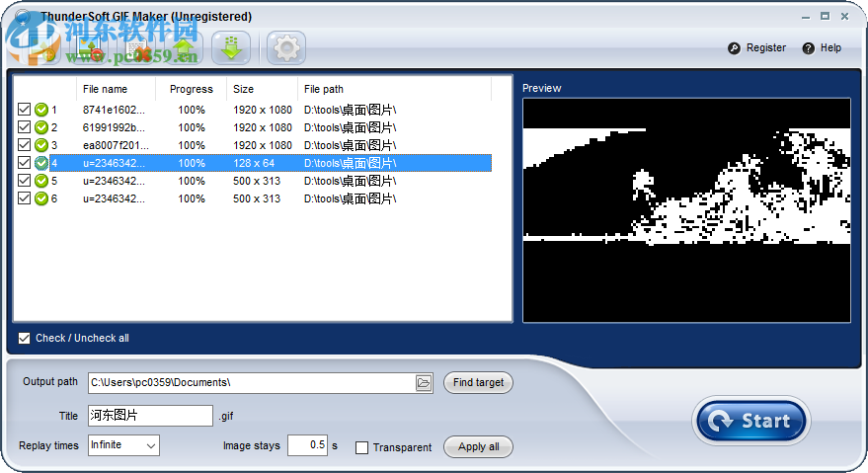The width and height of the screenshot is (868, 473).
Task: Uncheck the checkbox for row 1
Action: coord(24,109)
